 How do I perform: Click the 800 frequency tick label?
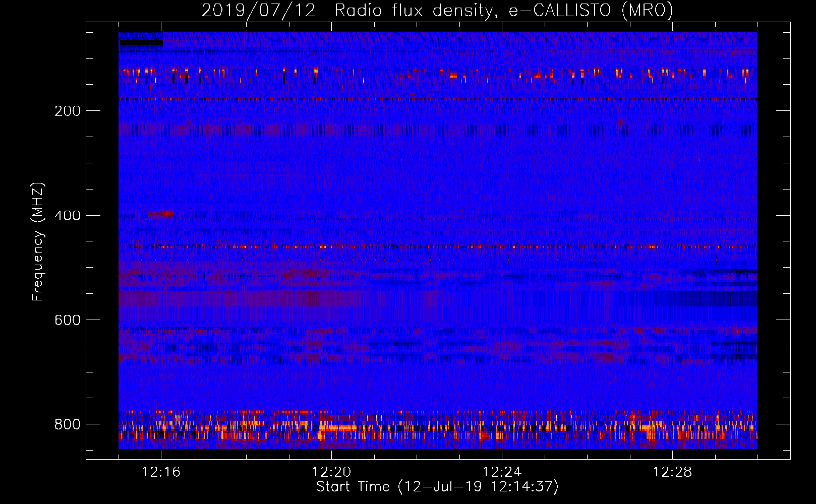[67, 425]
